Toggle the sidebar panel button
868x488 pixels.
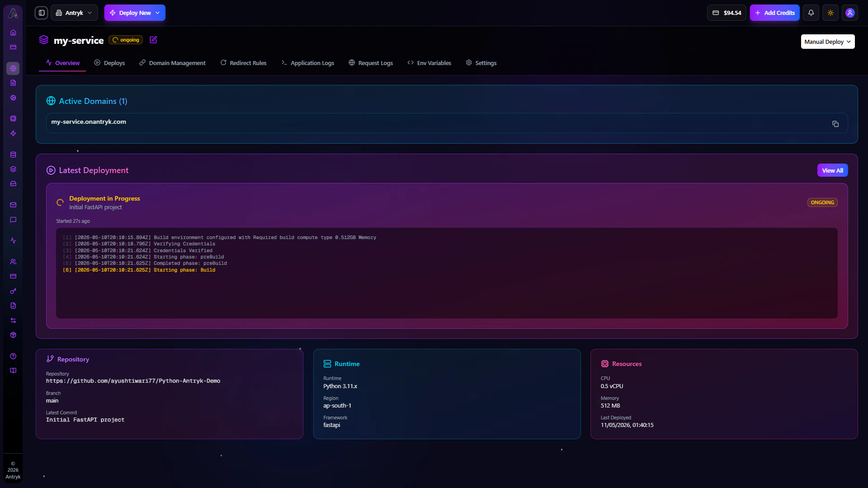click(42, 13)
